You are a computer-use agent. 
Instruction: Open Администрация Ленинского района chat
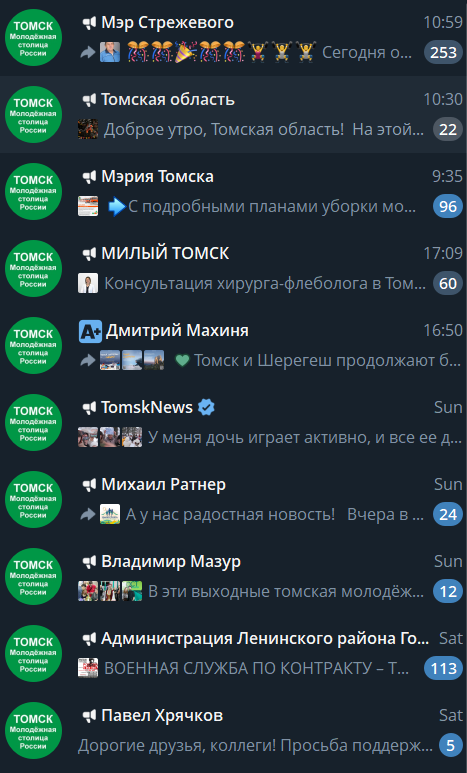[x=233, y=653]
